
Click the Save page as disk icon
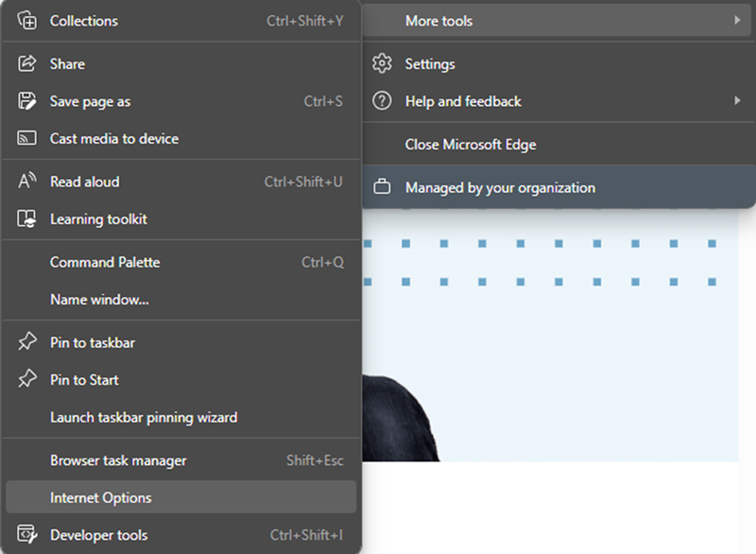click(27, 101)
